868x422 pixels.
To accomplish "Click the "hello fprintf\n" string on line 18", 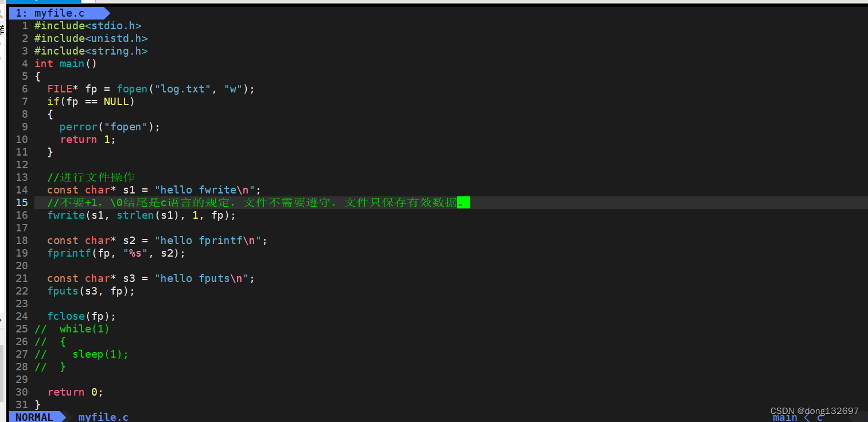I will (x=208, y=241).
